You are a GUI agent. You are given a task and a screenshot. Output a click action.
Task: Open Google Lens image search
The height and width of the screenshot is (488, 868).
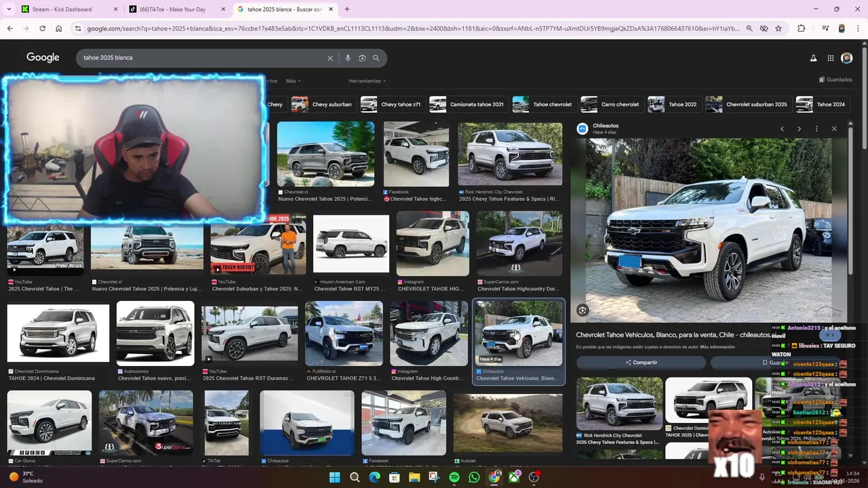[x=362, y=58]
